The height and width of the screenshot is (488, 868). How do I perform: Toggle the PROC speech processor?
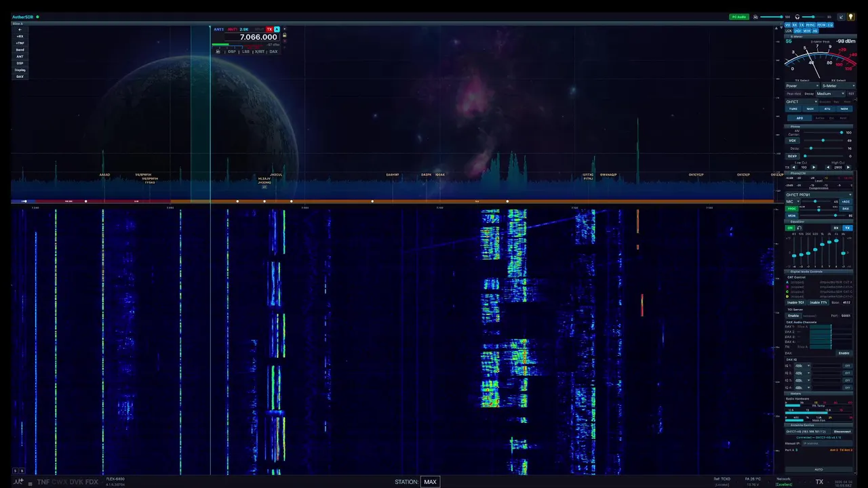click(x=793, y=209)
